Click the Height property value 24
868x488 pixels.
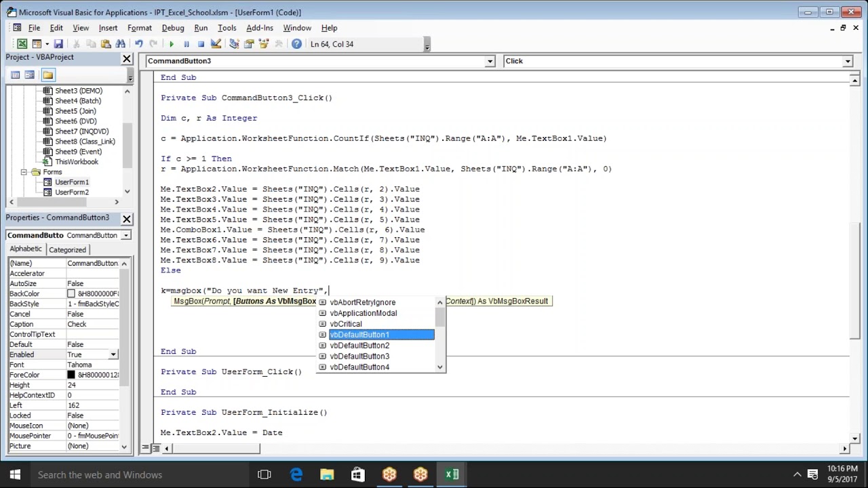[93, 385]
